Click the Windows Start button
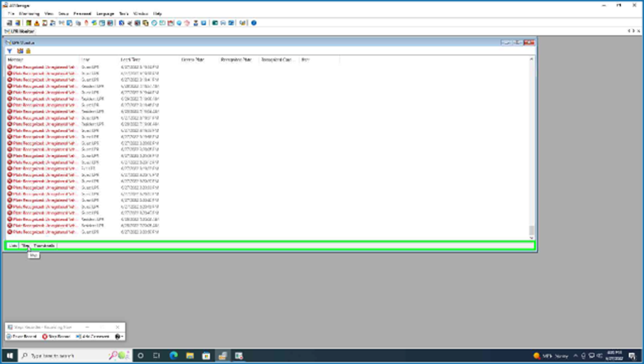The width and height of the screenshot is (644, 364). (x=10, y=356)
